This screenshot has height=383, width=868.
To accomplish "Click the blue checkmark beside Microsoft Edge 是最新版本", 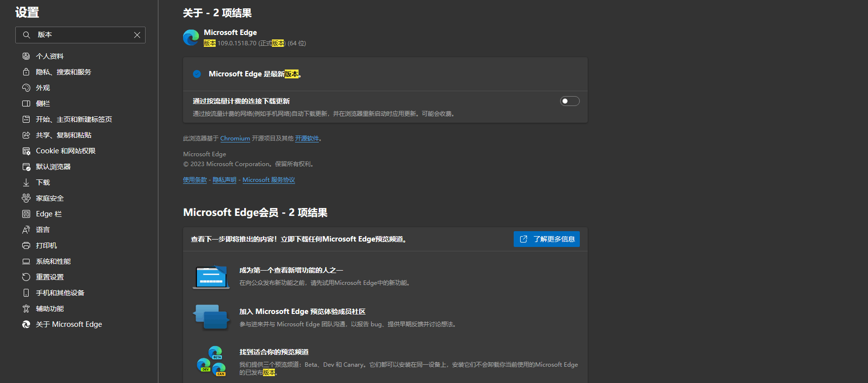I will 197,74.
